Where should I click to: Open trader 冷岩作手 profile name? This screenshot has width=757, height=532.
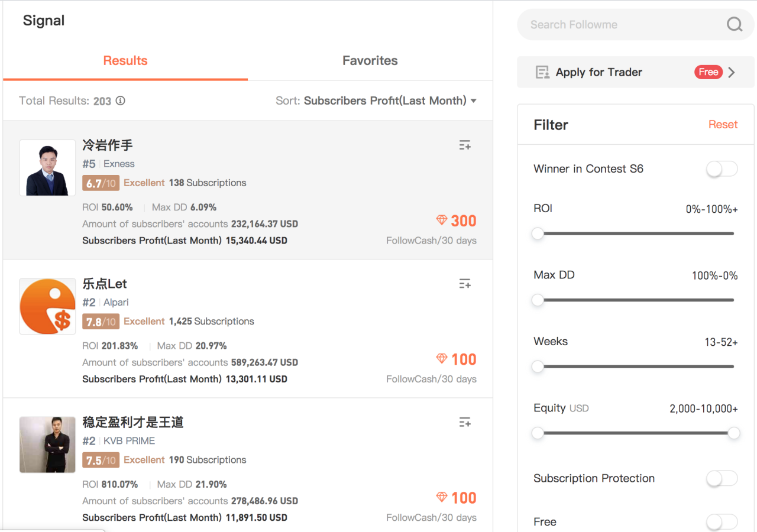(x=108, y=145)
